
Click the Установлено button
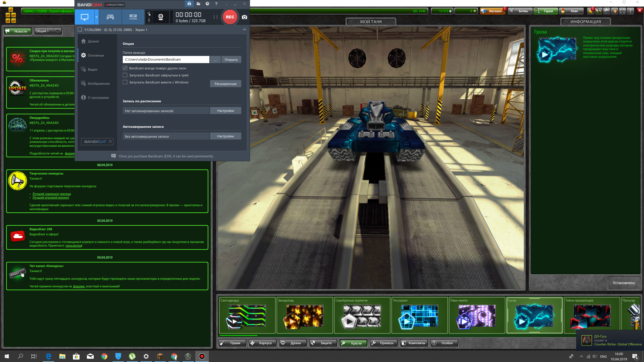coord(624,283)
